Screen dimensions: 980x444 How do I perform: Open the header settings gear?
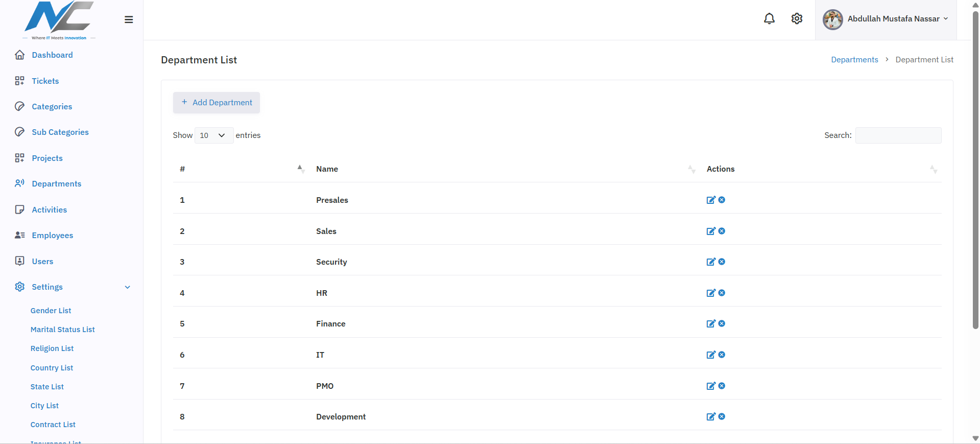[797, 19]
